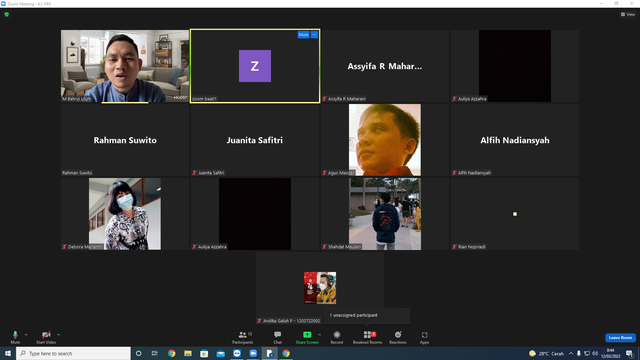Open Task View on the taskbar
The width and height of the screenshot is (640, 360).
coord(155,353)
